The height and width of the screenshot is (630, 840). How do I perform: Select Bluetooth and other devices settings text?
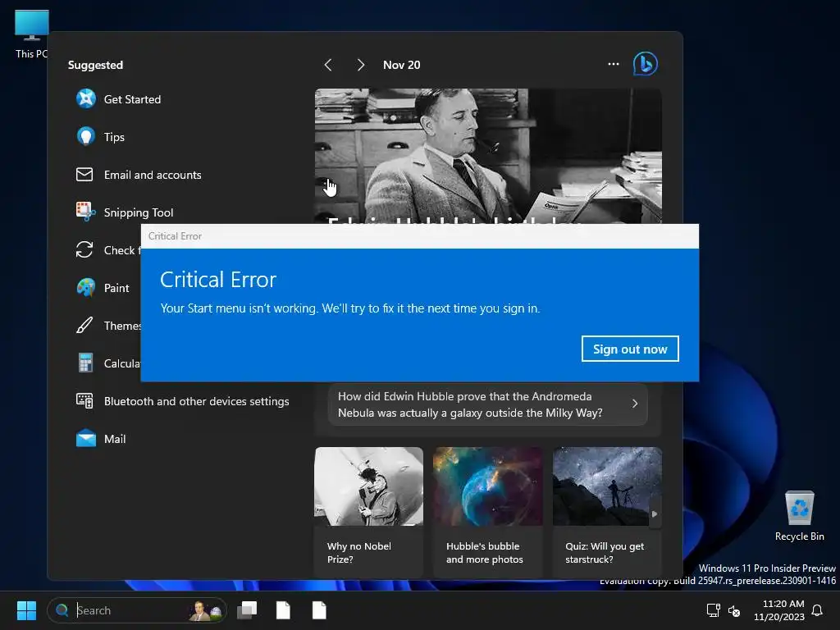pos(197,401)
